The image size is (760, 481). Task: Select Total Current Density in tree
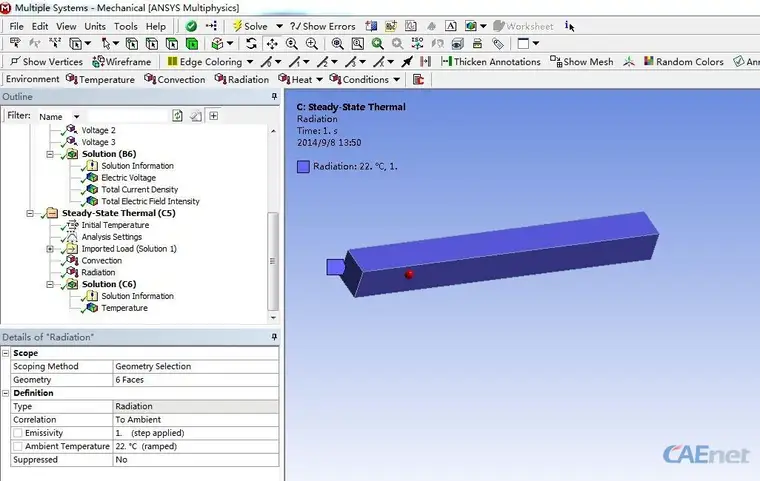(140, 190)
